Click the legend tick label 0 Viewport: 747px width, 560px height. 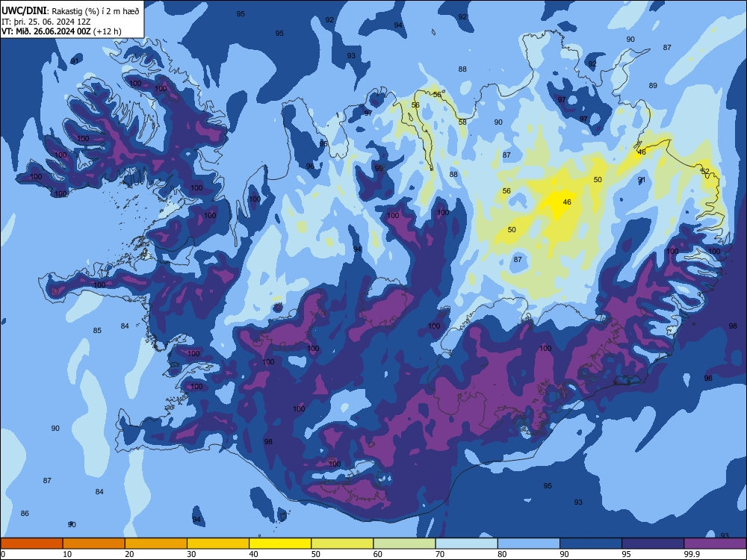[3, 554]
